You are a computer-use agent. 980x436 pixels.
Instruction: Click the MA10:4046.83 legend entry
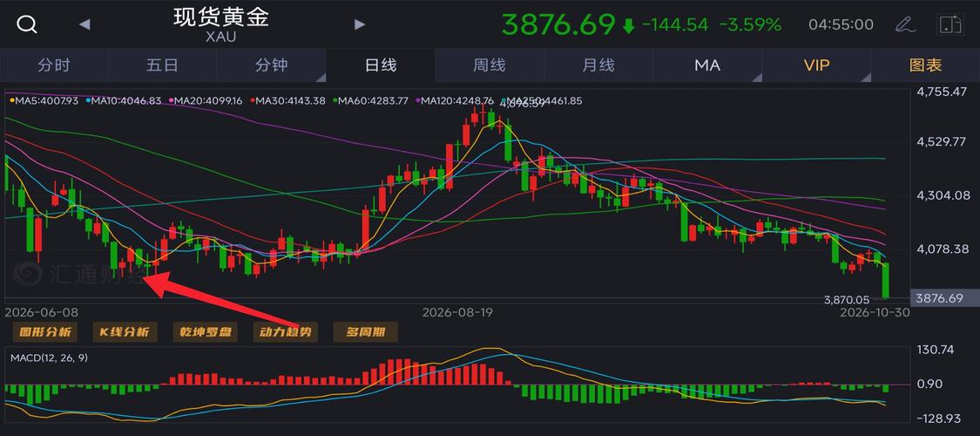click(124, 100)
